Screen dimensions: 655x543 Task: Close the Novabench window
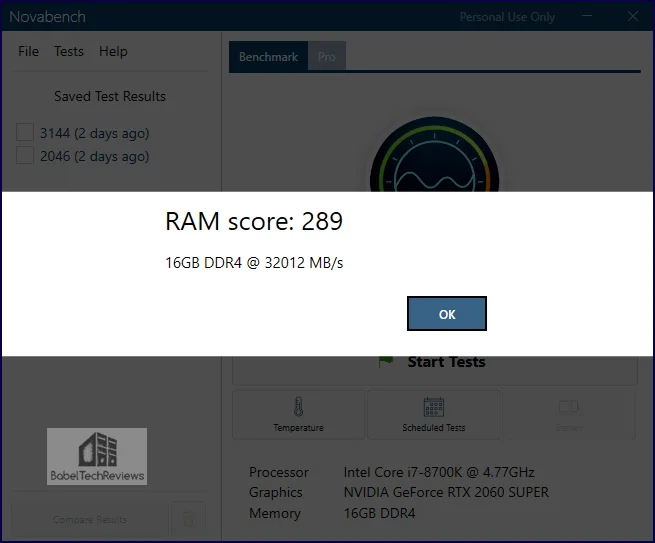tap(633, 16)
